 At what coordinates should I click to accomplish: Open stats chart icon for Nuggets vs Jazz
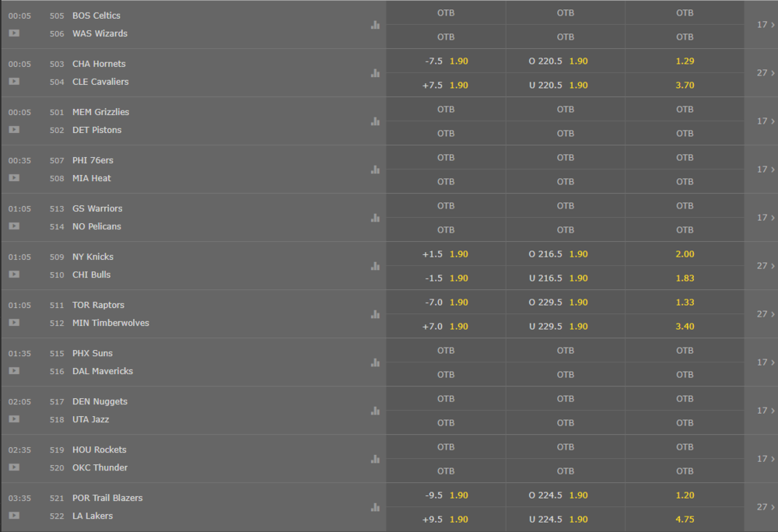tap(375, 411)
